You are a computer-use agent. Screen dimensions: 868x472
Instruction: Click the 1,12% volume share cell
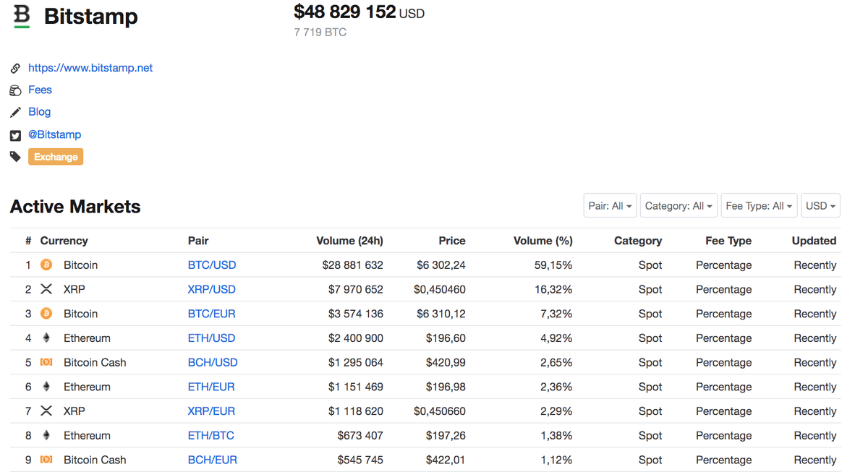556,460
